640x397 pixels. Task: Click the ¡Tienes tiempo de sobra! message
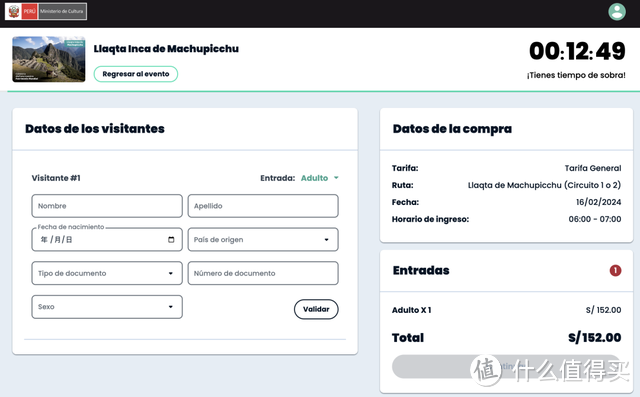coord(576,75)
